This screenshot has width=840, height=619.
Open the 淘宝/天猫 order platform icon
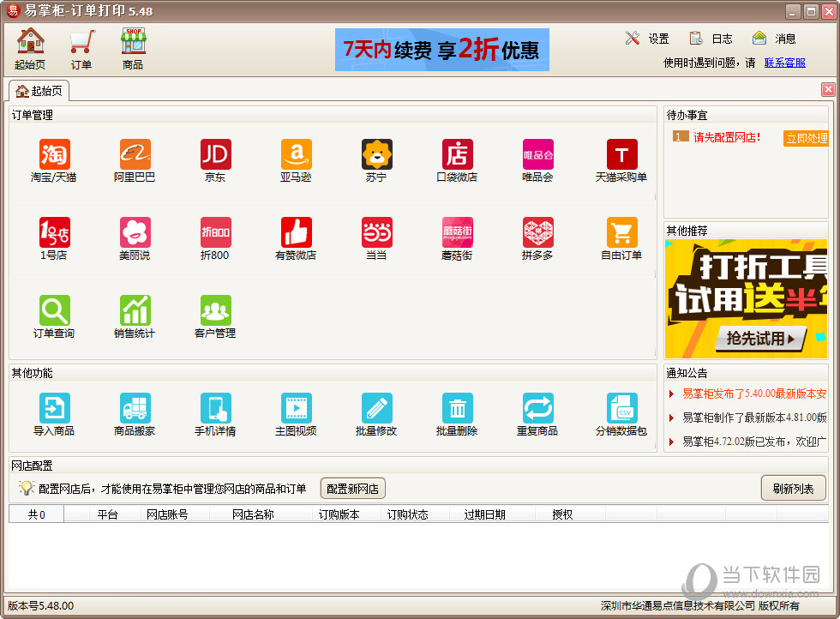(54, 154)
